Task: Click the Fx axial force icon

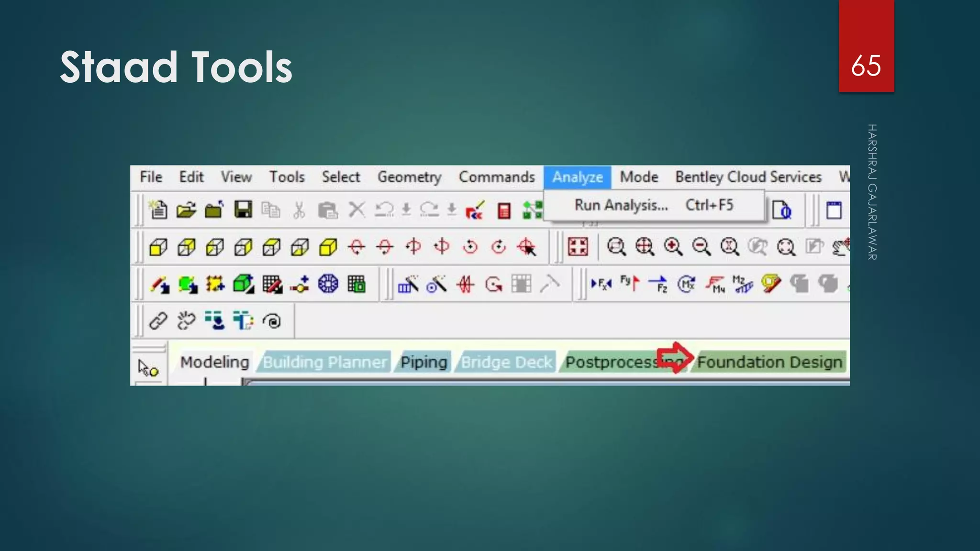Action: 601,284
